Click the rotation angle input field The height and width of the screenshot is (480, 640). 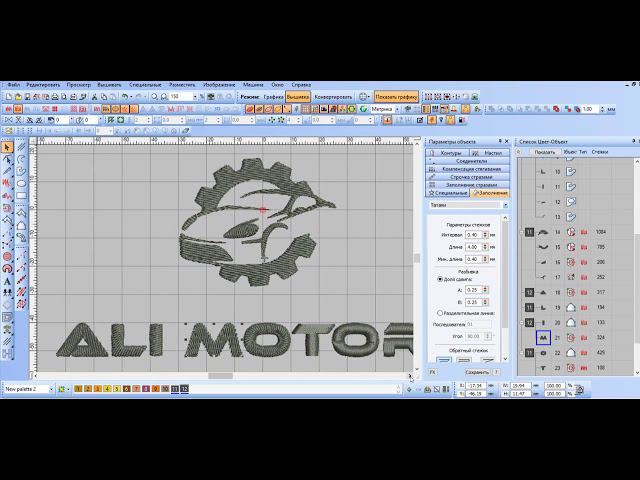click(x=63, y=120)
